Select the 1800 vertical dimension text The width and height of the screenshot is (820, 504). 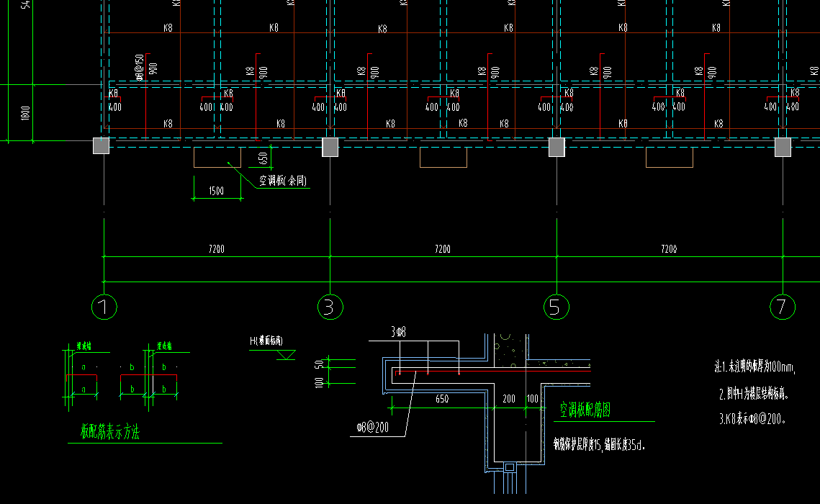(25, 113)
